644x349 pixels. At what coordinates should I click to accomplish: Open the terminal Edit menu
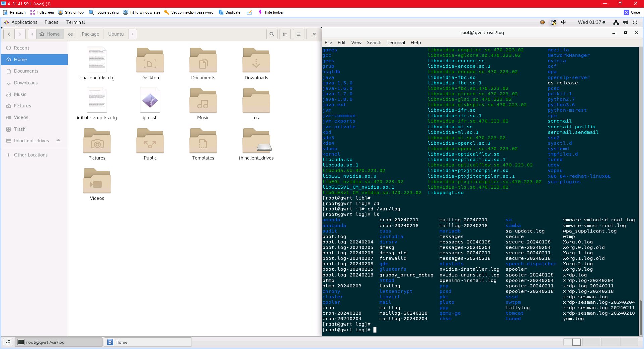pyautogui.click(x=341, y=42)
